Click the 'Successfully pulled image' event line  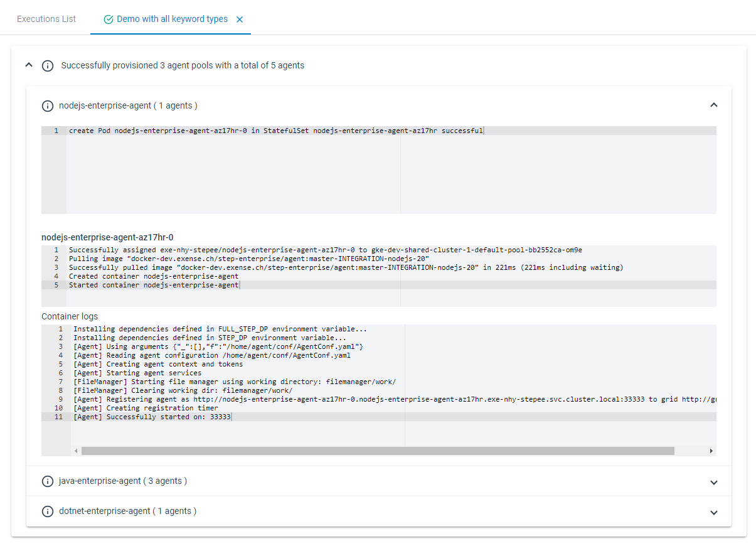coord(346,267)
